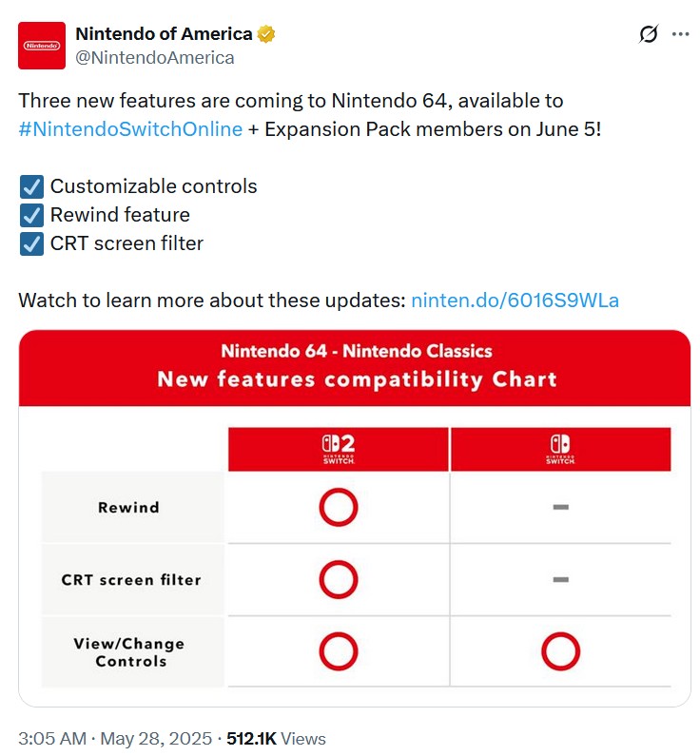Open the compatibility chart image
700x756 pixels.
(355, 518)
